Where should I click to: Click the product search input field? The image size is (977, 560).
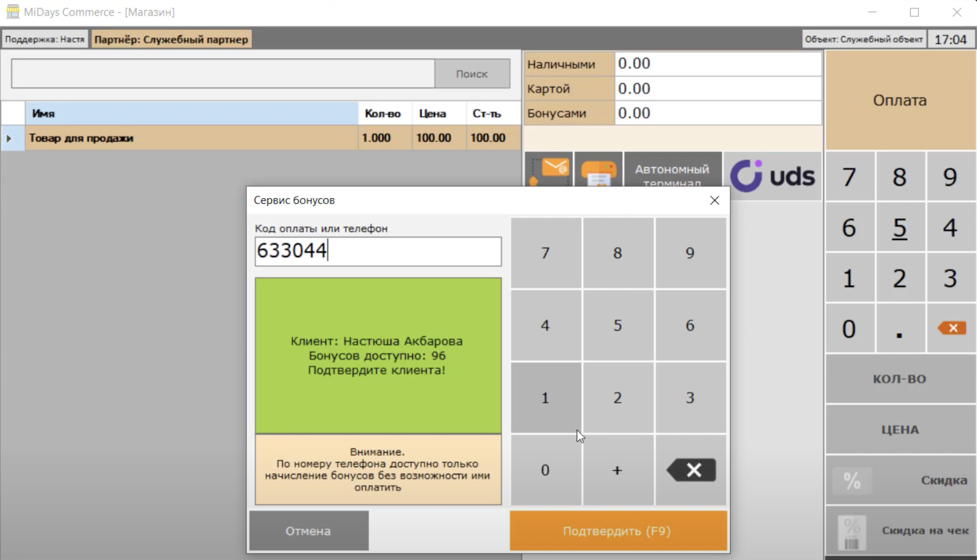[x=223, y=73]
